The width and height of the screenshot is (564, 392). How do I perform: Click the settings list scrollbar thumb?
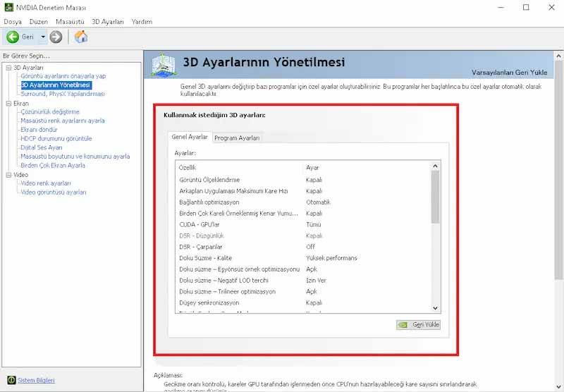(x=435, y=197)
